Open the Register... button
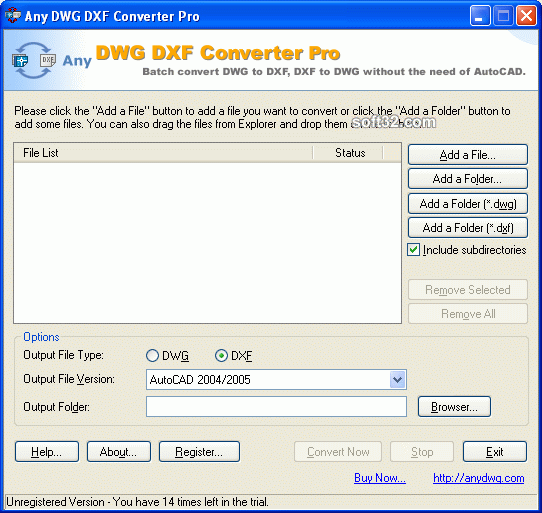Image resolution: width=542 pixels, height=513 pixels. 199,451
